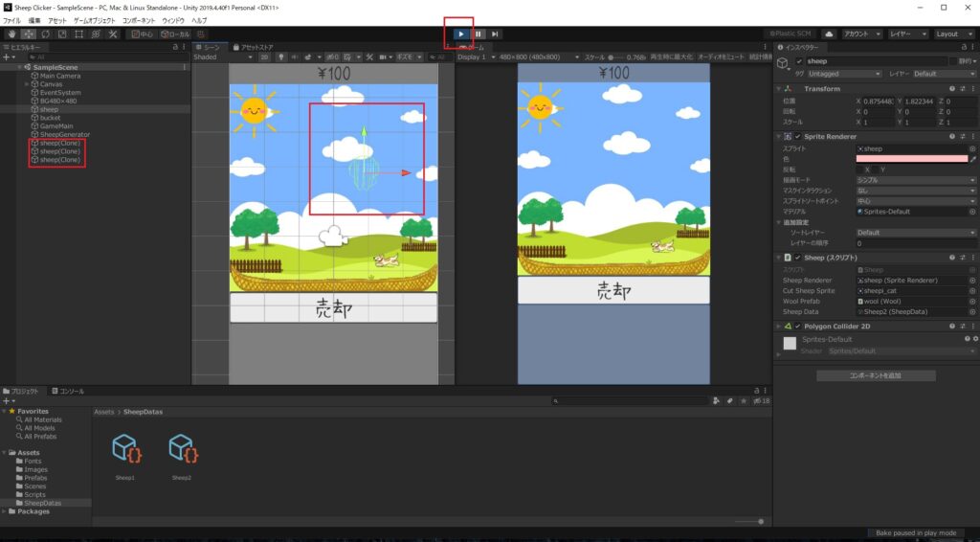Click the Step frame button
The image size is (980, 542).
495,34
